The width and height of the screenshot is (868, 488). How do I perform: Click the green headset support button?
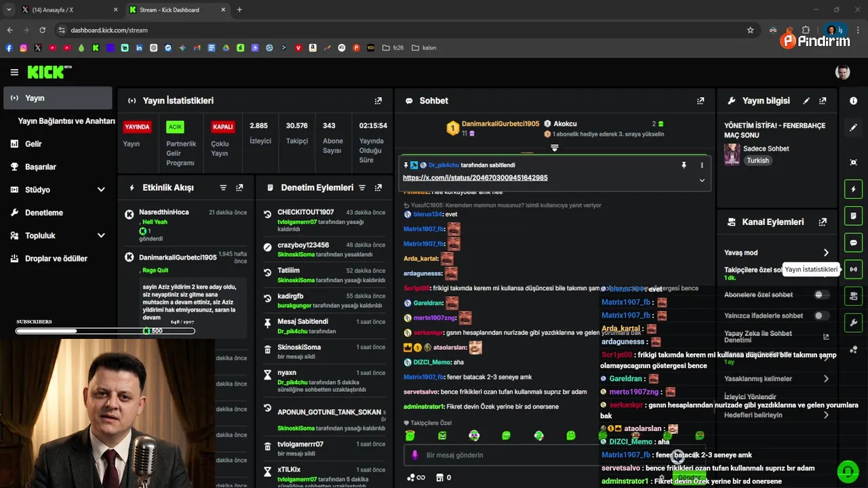click(x=847, y=470)
